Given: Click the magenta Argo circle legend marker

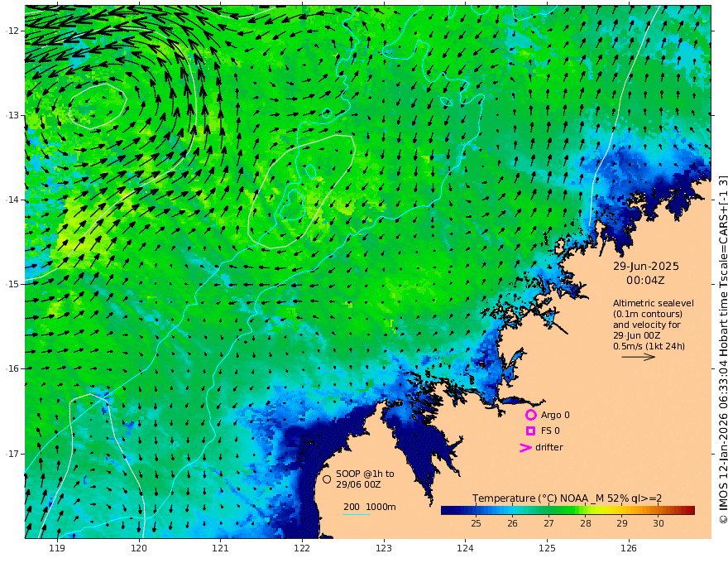Looking at the screenshot, I should 530,415.
